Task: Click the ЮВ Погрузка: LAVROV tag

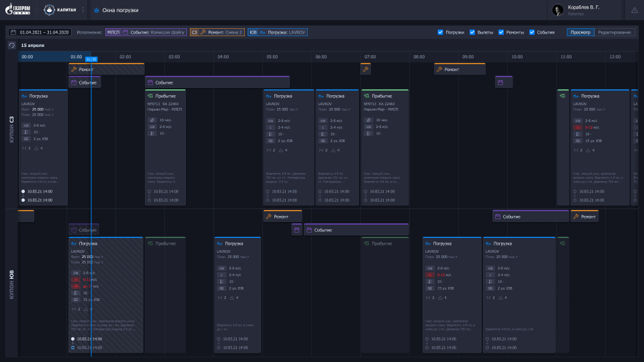Action: (x=278, y=32)
